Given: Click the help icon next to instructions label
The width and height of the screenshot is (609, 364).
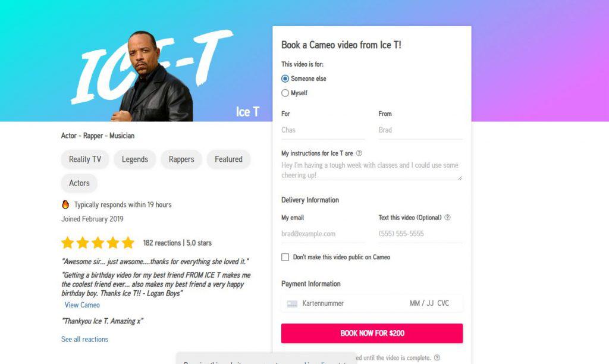Looking at the screenshot, I should pos(359,153).
